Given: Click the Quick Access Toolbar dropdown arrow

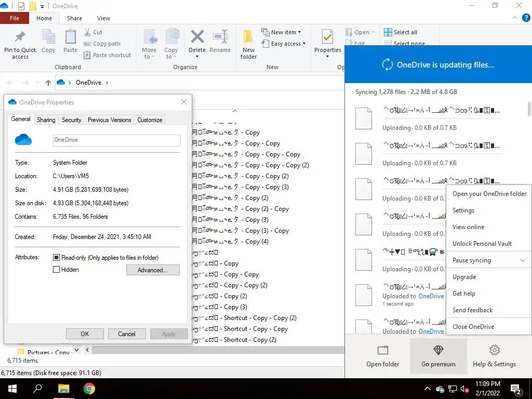Looking at the screenshot, I should pyautogui.click(x=43, y=6).
